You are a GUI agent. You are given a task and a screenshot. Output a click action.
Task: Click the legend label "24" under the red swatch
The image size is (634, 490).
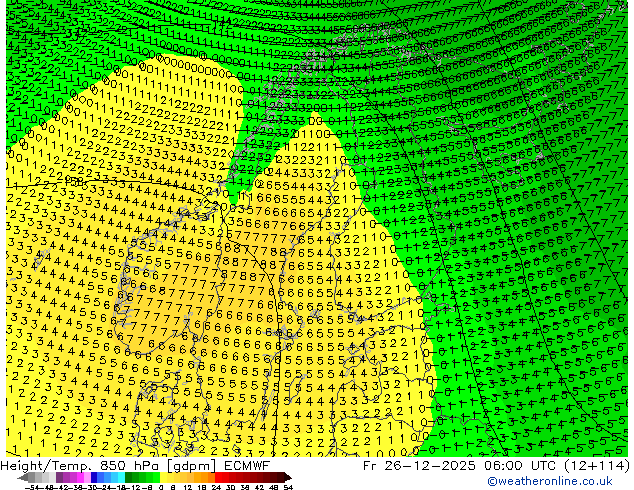pos(216,488)
